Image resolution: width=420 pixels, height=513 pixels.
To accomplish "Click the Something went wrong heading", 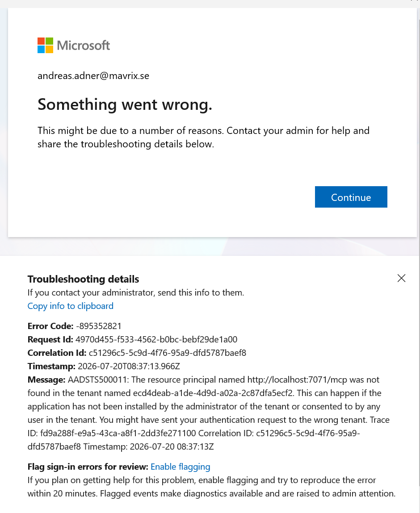I will coord(125,104).
